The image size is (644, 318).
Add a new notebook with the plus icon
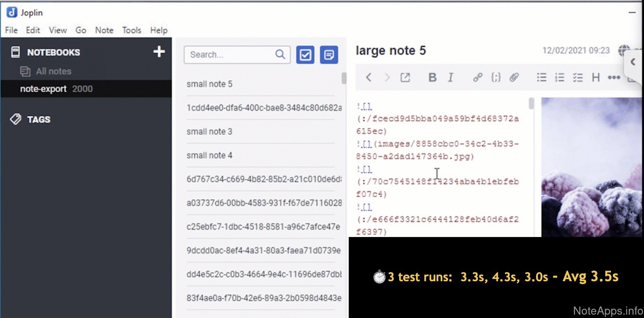159,52
